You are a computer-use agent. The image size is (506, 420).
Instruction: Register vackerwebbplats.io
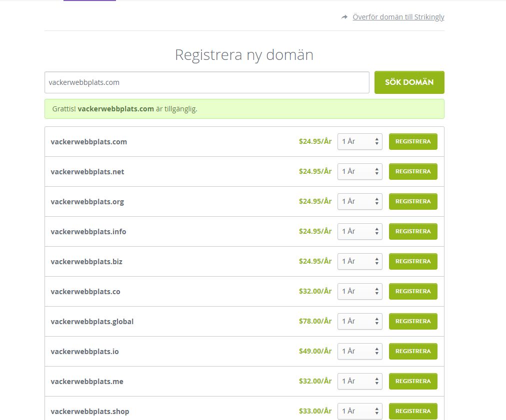click(413, 352)
